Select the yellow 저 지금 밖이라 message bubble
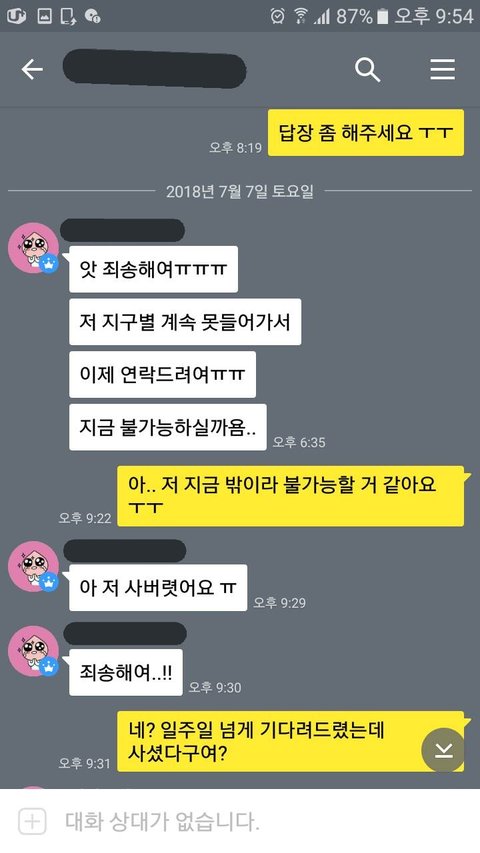480x853 pixels. coord(291,496)
